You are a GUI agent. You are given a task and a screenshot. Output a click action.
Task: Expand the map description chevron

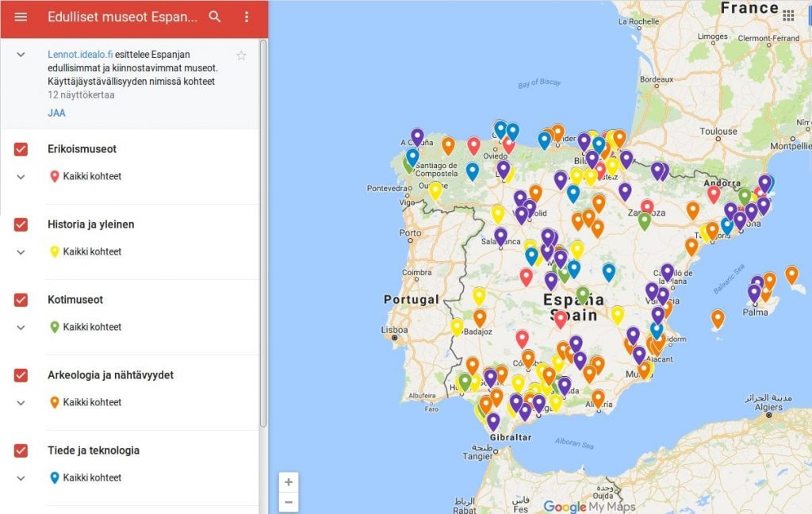[x=21, y=55]
